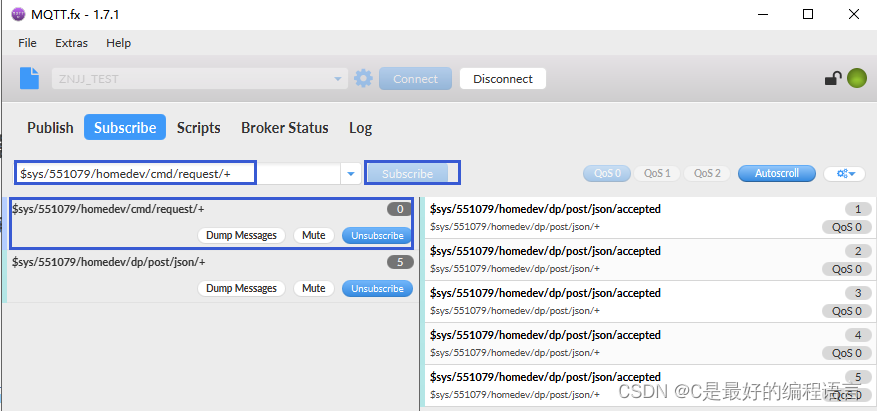This screenshot has width=877, height=411.
Task: Switch to the Scripts tab
Action: click(199, 127)
